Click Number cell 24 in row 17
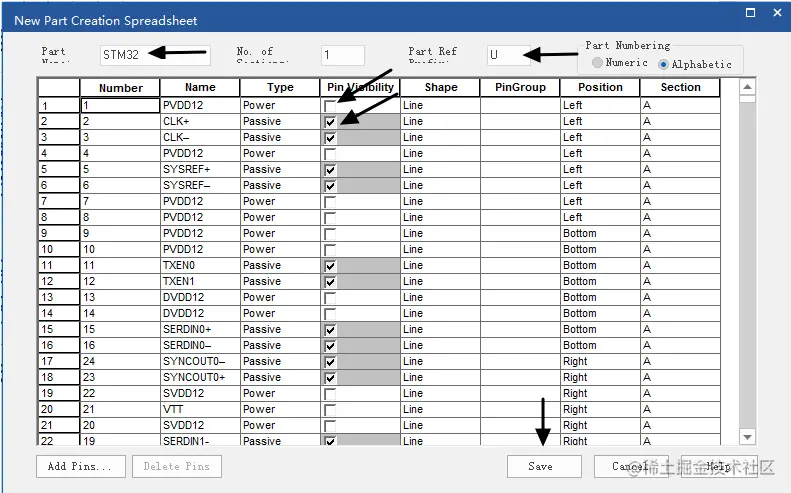 (x=120, y=361)
